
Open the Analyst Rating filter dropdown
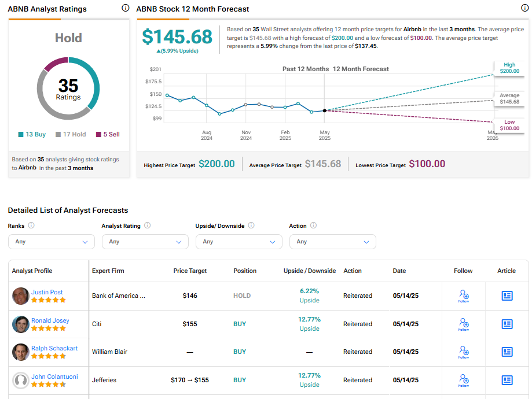pos(145,242)
